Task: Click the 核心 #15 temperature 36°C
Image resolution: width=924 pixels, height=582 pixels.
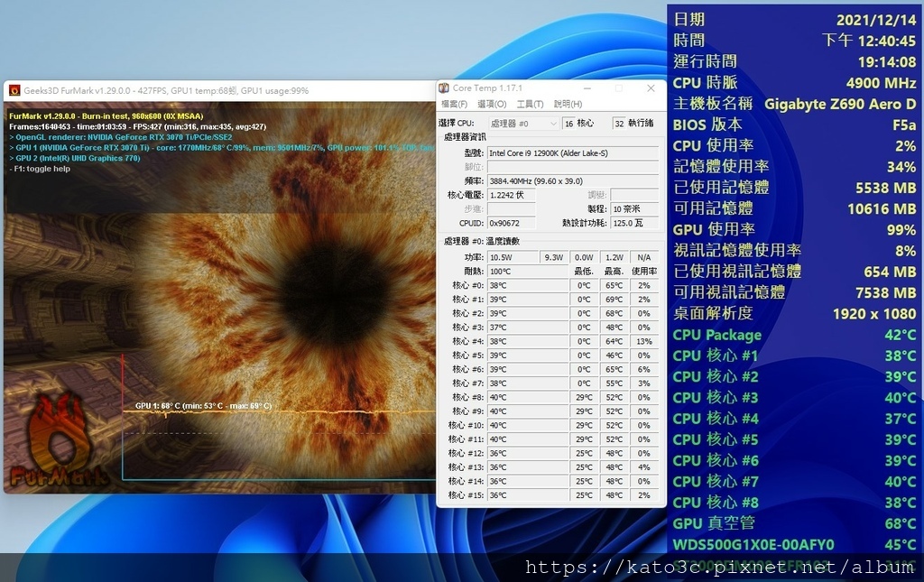Action: click(527, 495)
